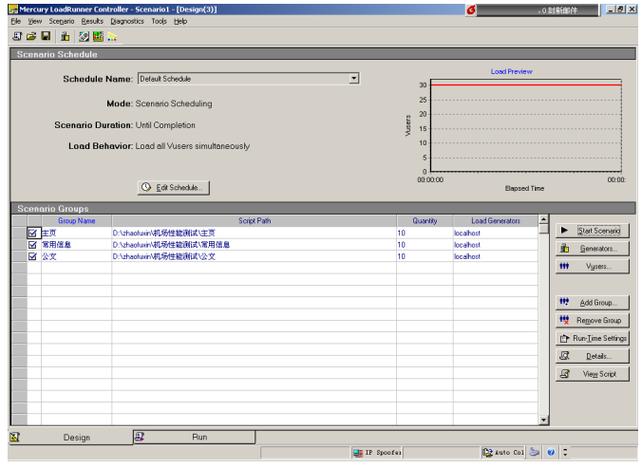
Task: Click the groups table scroll up arrow
Action: click(x=543, y=219)
